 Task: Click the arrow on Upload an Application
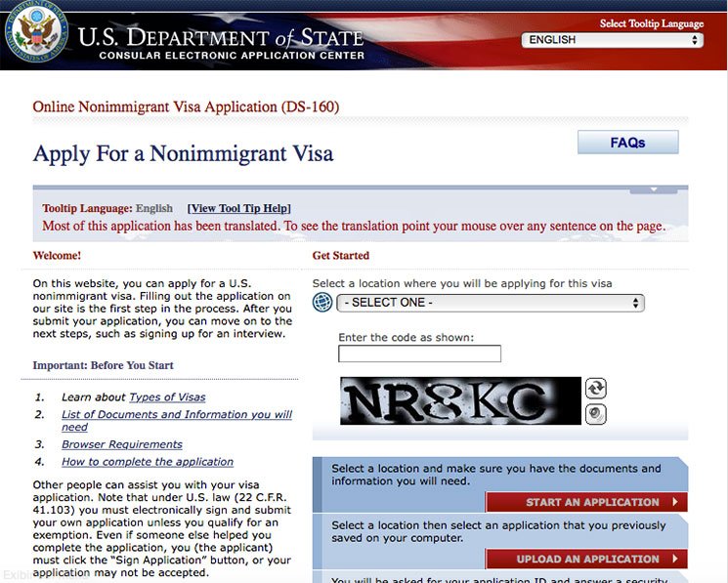(x=673, y=560)
